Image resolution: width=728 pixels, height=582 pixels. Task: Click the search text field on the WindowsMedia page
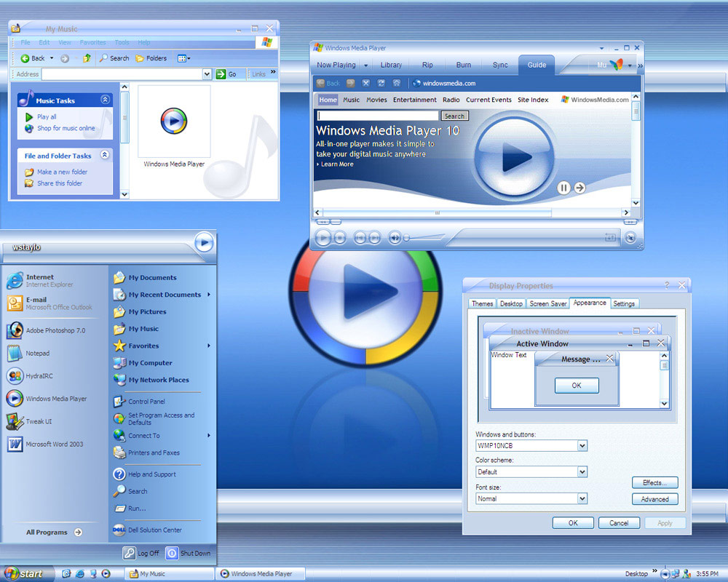click(378, 116)
